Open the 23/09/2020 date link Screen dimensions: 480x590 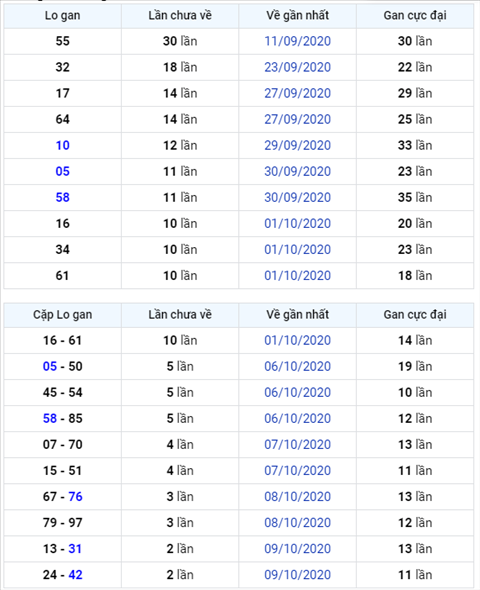click(297, 67)
